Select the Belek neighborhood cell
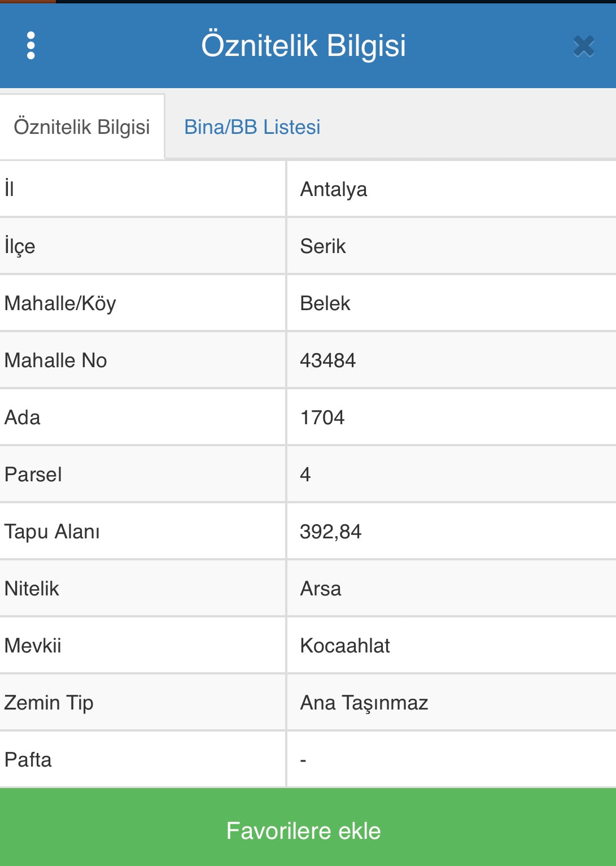The height and width of the screenshot is (866, 616). pos(325,303)
